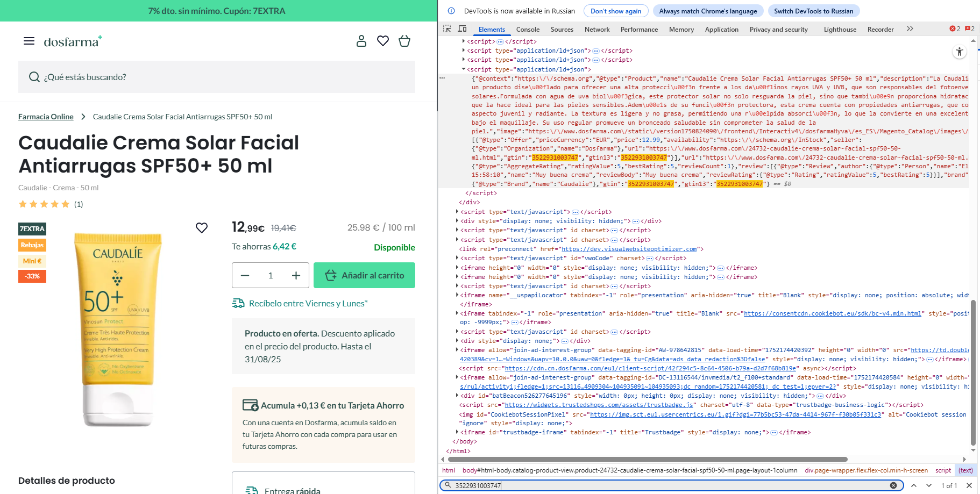Focus the ¿Qué estás buscando? search field
The image size is (980, 494).
tap(217, 77)
